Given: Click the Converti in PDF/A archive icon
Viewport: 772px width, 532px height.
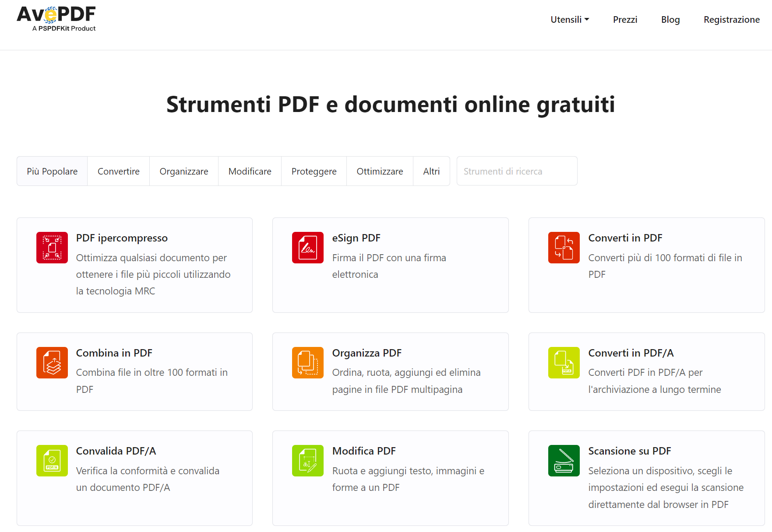Looking at the screenshot, I should coord(564,363).
